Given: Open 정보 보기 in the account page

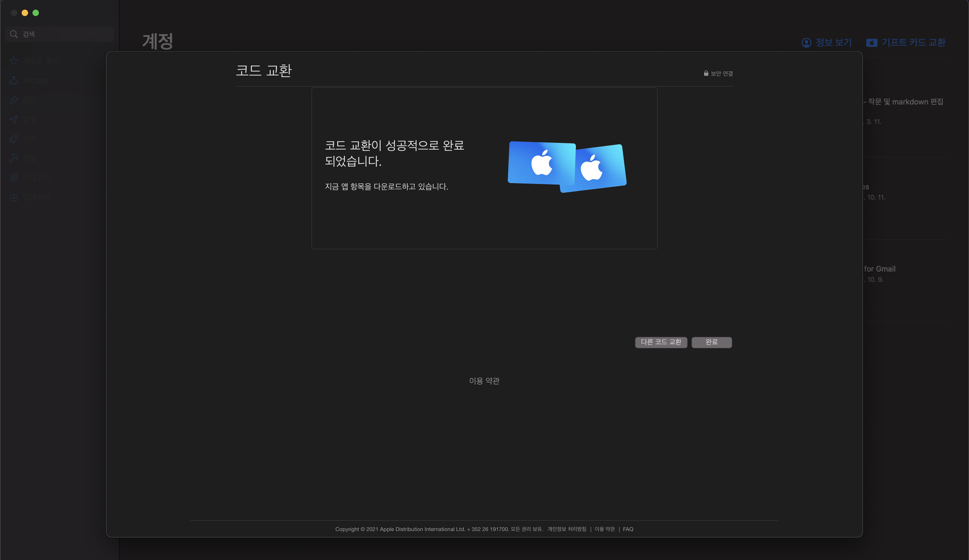Looking at the screenshot, I should coord(827,43).
